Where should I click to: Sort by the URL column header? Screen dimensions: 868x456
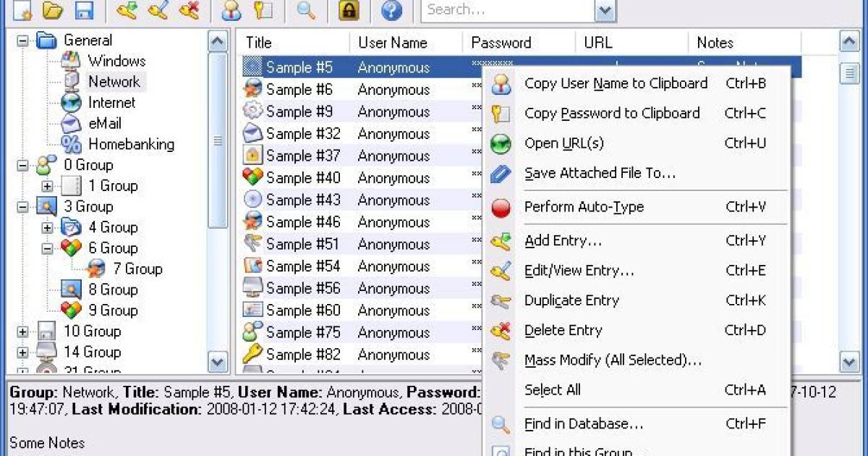pos(632,43)
